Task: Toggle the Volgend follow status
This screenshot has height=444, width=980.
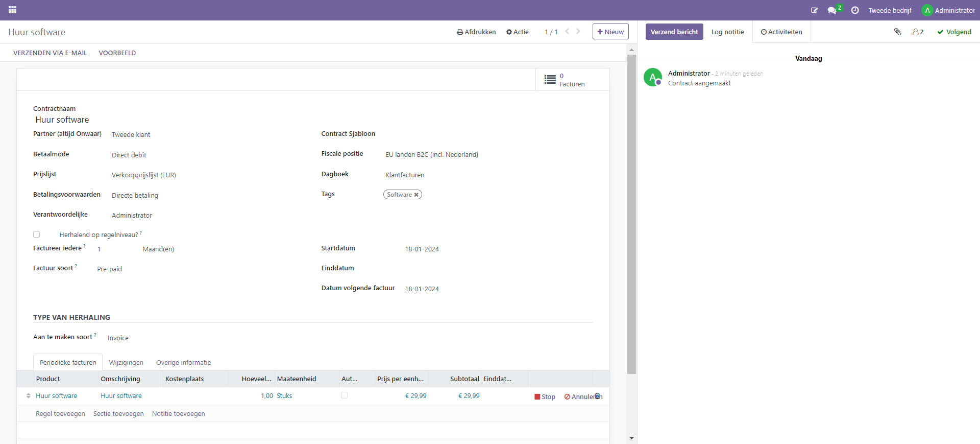Action: coord(954,32)
